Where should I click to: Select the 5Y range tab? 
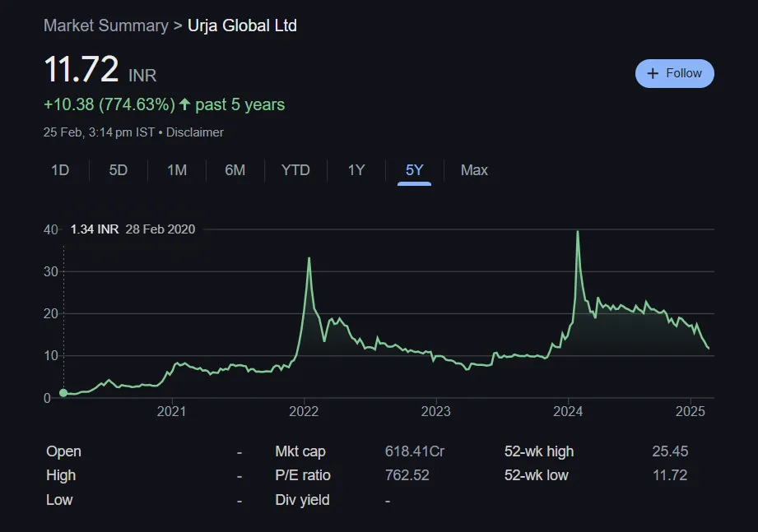tap(414, 170)
